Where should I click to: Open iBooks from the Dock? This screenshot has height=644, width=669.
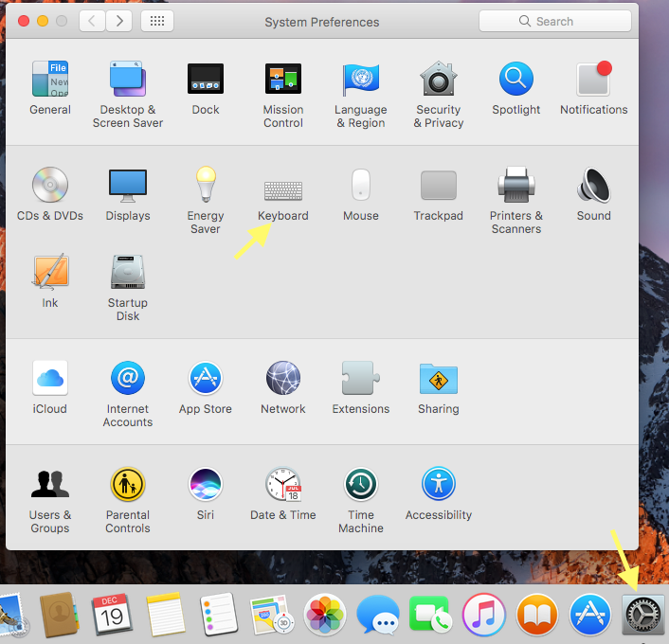537,615
